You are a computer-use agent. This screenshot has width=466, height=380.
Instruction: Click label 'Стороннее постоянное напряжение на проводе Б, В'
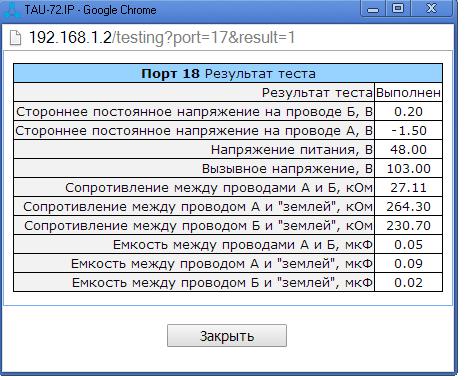click(194, 112)
